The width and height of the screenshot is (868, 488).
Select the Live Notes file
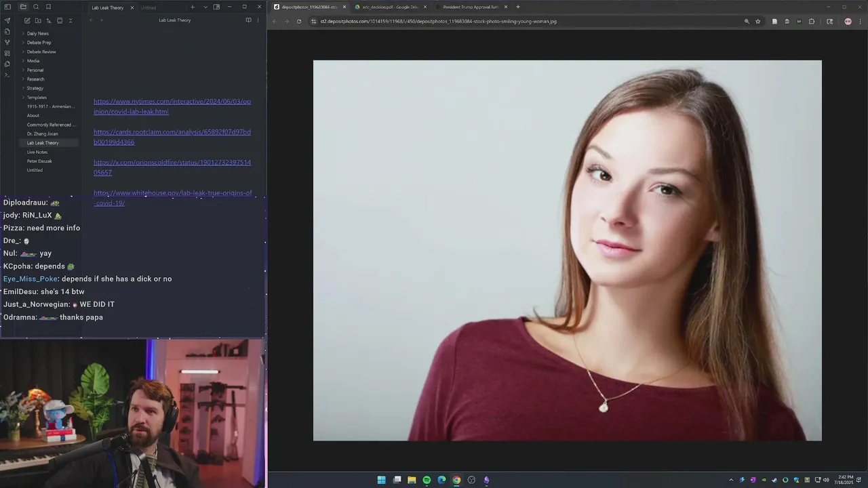click(x=37, y=152)
